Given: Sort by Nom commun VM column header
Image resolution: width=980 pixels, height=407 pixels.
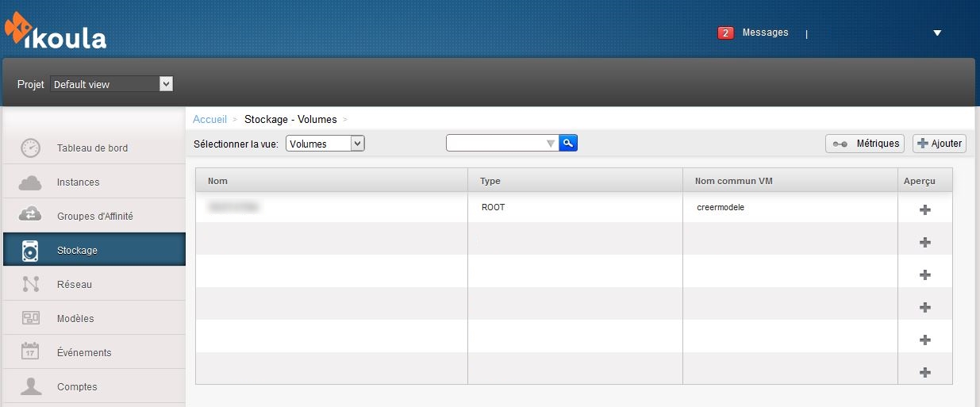Looking at the screenshot, I should click(790, 181).
